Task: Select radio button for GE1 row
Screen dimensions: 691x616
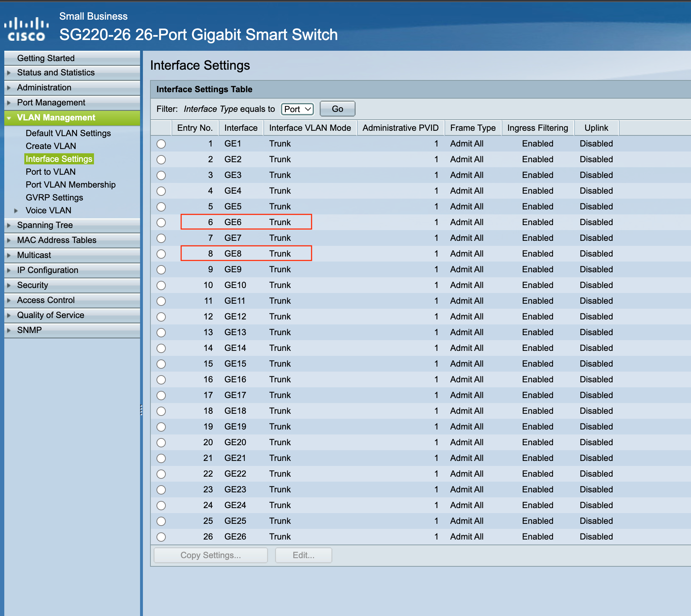Action: tap(161, 144)
